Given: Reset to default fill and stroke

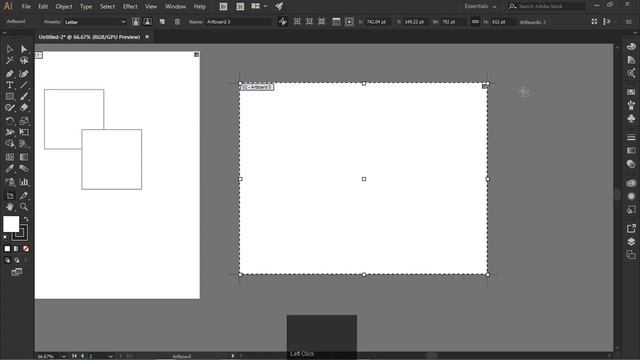Looking at the screenshot, I should (5, 238).
